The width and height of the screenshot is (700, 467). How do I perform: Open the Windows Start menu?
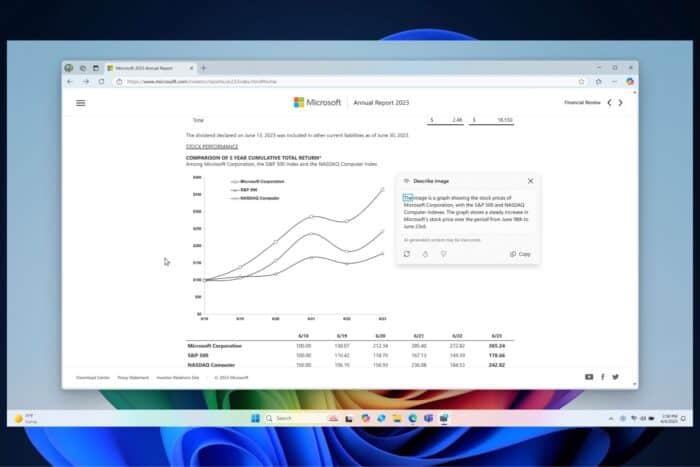(255, 418)
